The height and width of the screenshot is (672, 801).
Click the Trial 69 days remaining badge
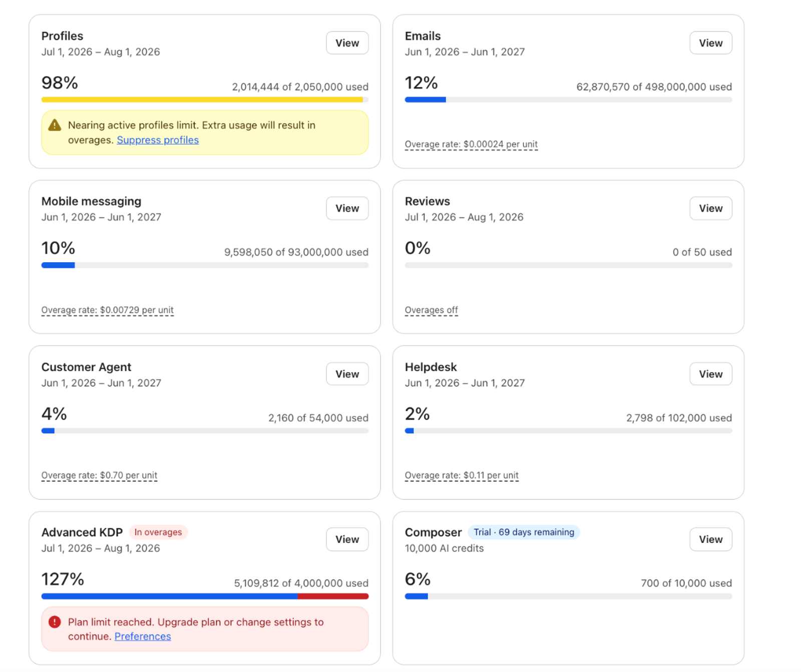click(524, 532)
